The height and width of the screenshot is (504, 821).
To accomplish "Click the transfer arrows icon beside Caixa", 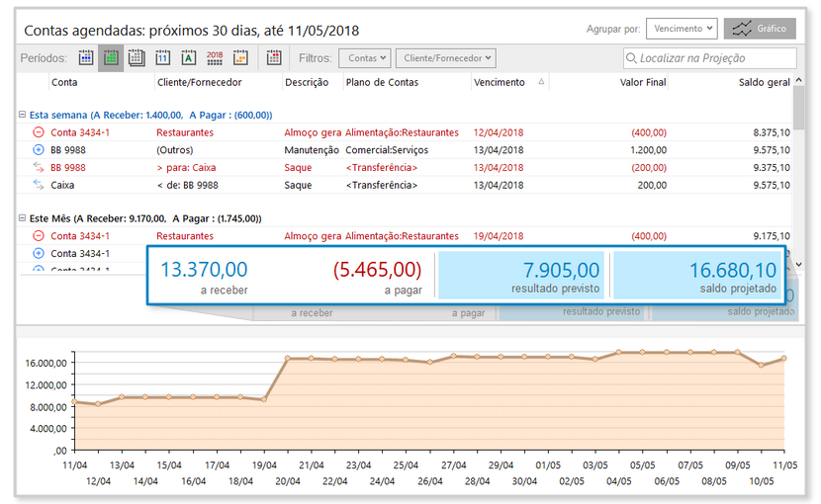I will 38,185.
